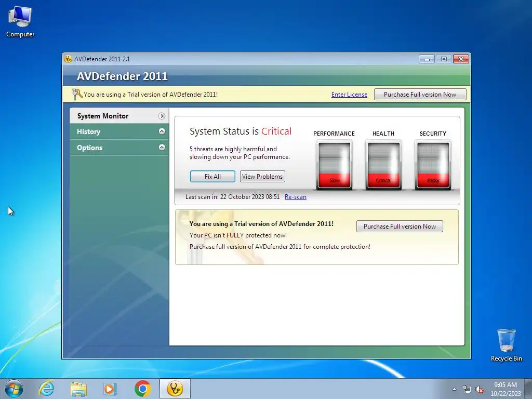Click the AVDefender title bar icon
Screen dimensions: 532x399
[68, 59]
